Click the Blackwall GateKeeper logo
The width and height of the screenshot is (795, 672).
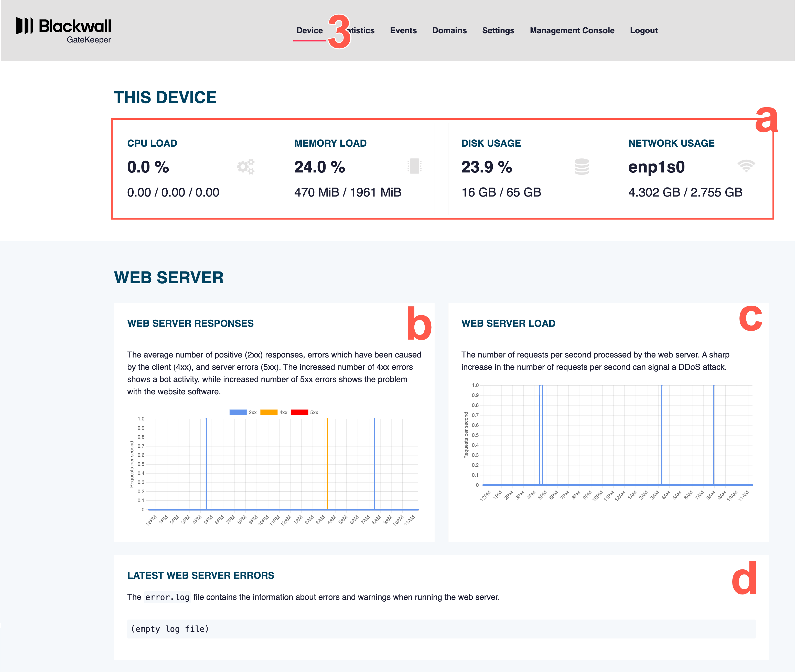(64, 30)
